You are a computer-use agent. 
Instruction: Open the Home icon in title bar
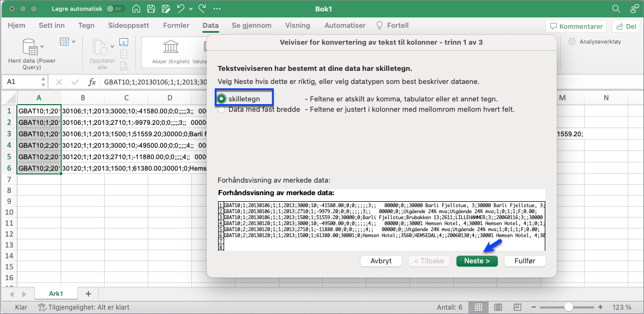(x=136, y=9)
